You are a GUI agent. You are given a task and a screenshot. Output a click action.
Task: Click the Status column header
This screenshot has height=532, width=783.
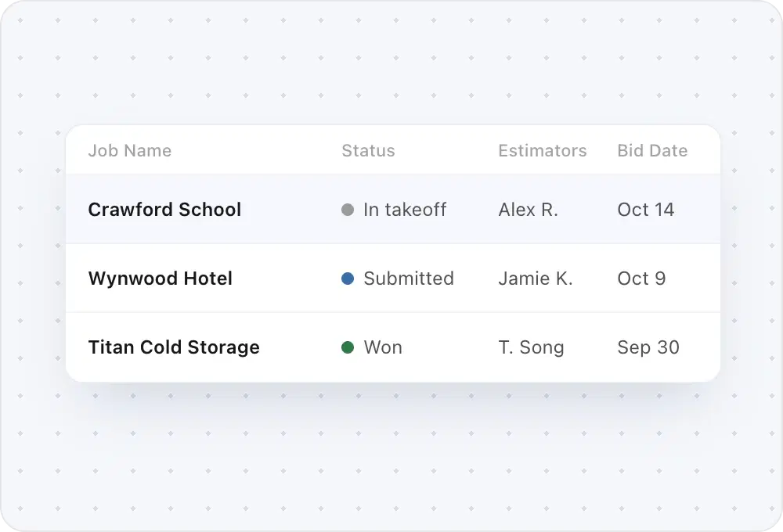point(368,151)
